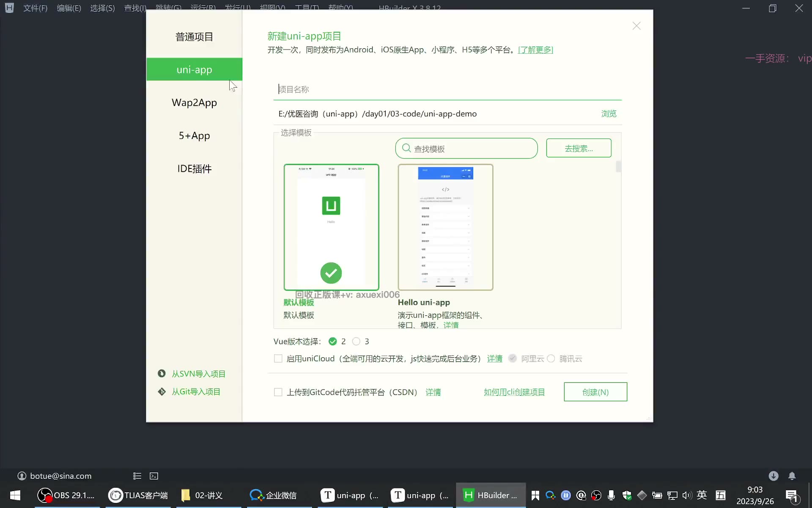This screenshot has width=812, height=508.
Task: Close the new project dialog
Action: click(636, 26)
